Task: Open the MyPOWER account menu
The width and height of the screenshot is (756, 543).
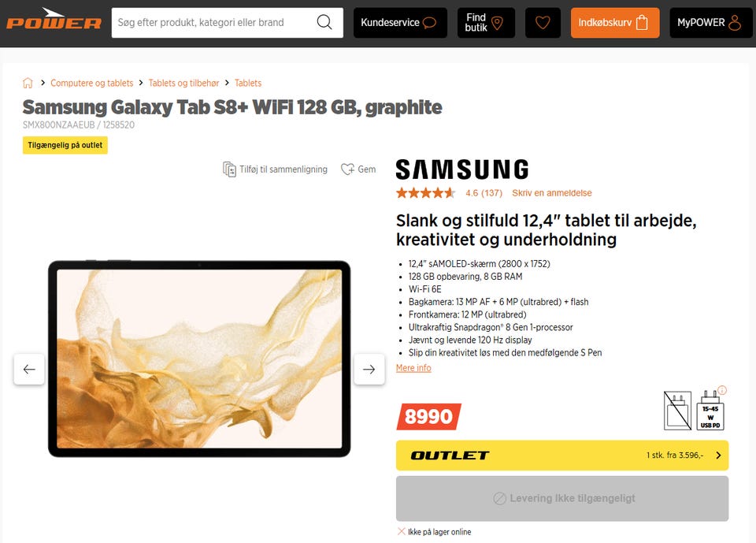Action: click(710, 22)
